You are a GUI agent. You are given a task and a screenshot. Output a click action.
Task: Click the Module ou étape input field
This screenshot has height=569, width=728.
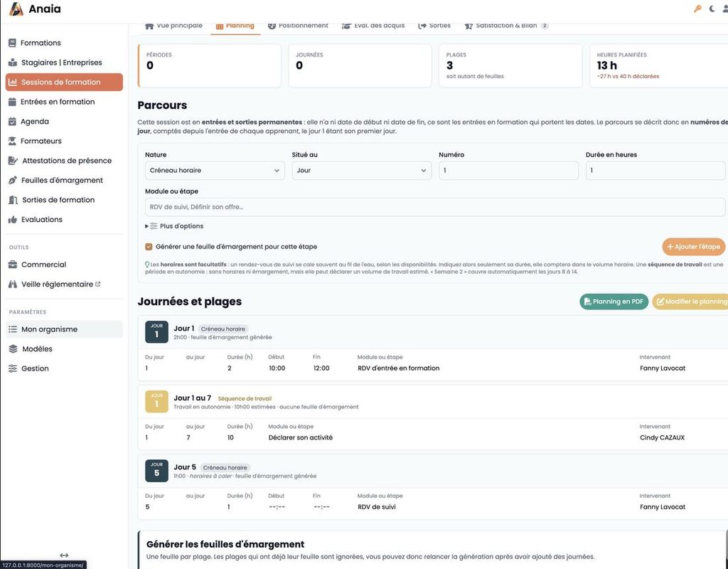(x=434, y=207)
